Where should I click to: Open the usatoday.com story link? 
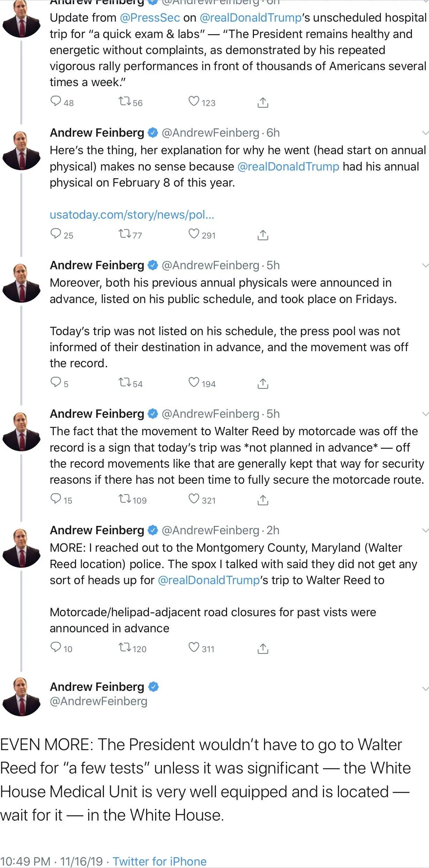132,215
